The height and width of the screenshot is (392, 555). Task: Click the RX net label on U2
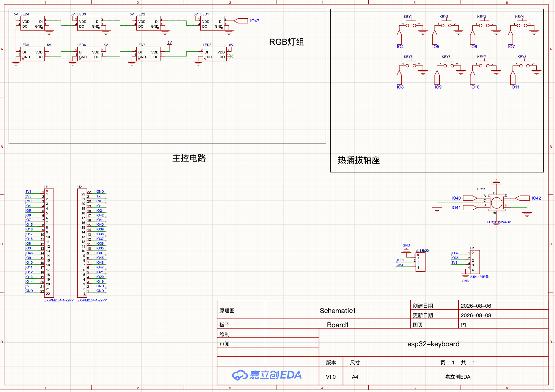(x=99, y=201)
